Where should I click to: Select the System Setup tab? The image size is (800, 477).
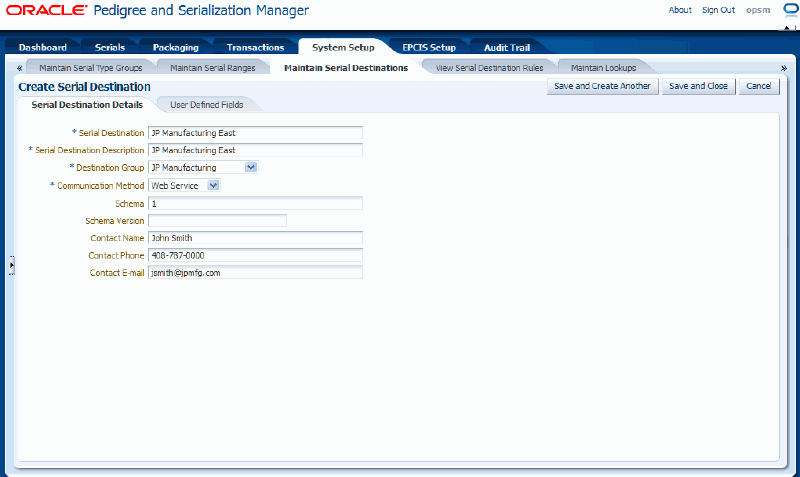coord(343,47)
